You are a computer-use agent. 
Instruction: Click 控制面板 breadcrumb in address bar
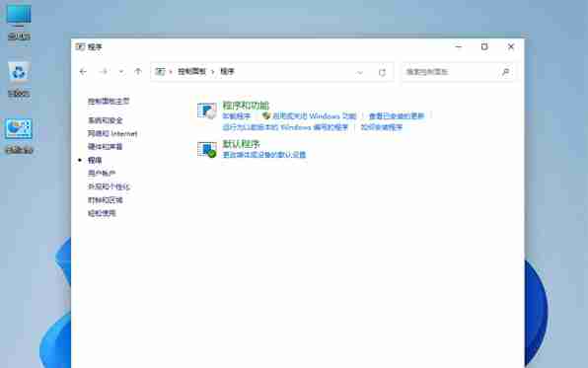(x=191, y=71)
